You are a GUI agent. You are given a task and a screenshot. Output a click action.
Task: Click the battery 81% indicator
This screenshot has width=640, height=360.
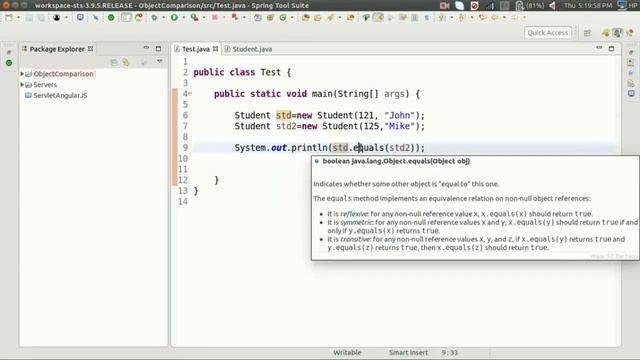530,5
